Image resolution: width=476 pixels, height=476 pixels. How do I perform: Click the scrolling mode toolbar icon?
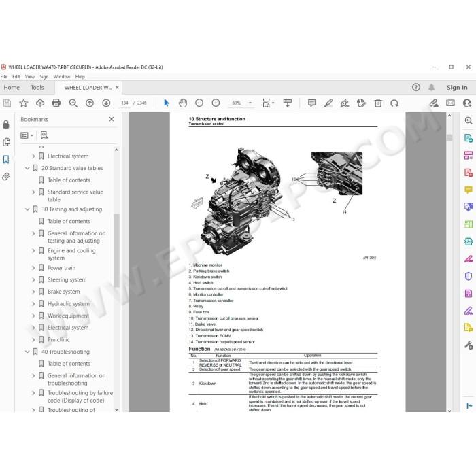(x=287, y=103)
